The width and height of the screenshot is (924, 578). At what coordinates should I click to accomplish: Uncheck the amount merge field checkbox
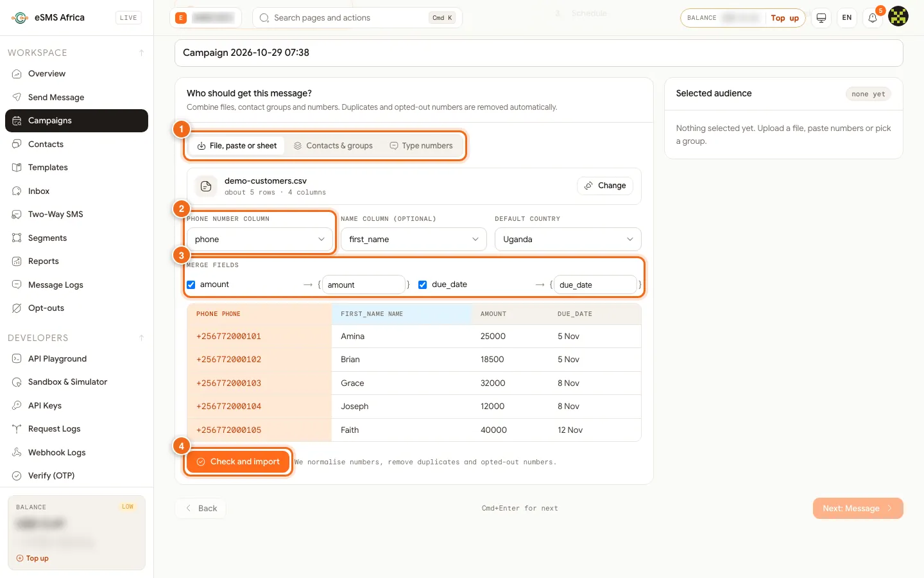coord(191,285)
